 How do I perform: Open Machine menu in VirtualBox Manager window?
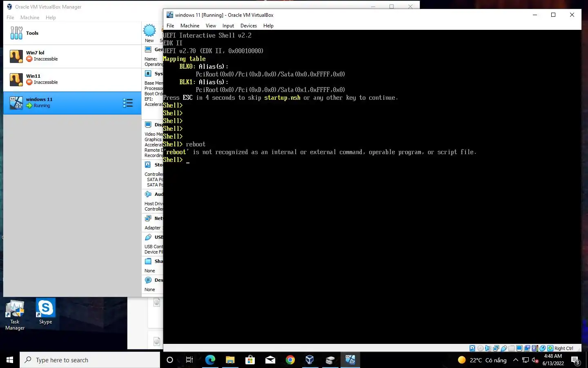[x=30, y=18]
